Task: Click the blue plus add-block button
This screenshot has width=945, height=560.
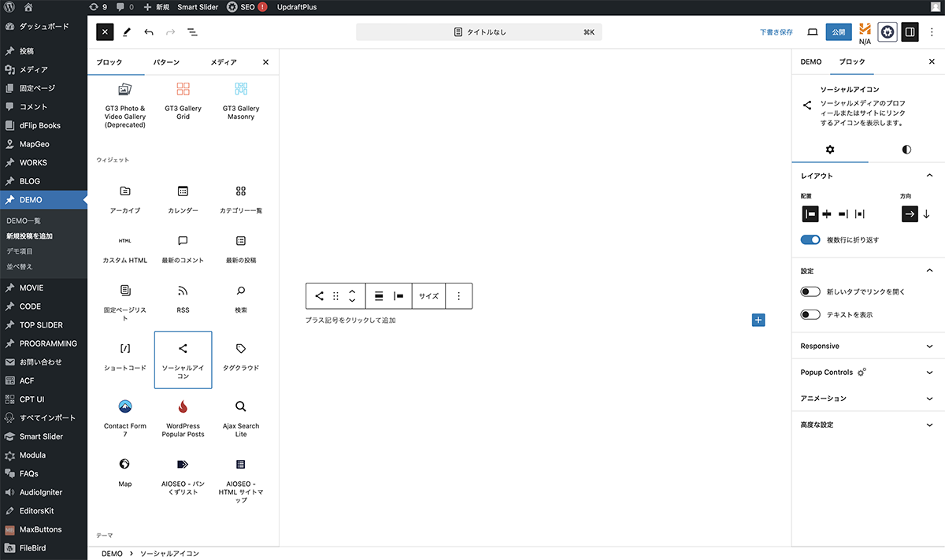Action: 758,320
